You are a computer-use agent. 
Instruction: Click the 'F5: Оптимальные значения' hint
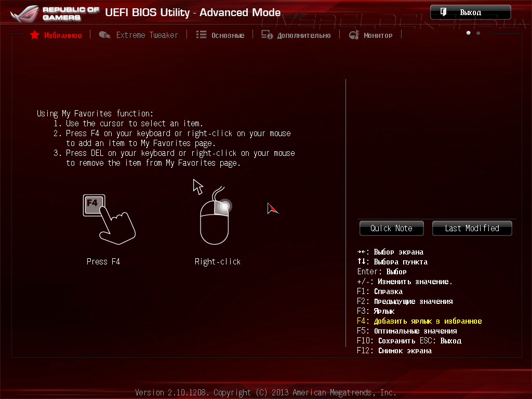(x=407, y=331)
